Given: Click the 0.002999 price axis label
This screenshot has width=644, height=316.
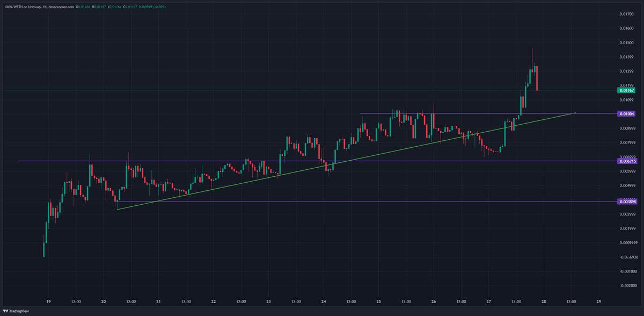Looking at the screenshot, I should [x=627, y=214].
